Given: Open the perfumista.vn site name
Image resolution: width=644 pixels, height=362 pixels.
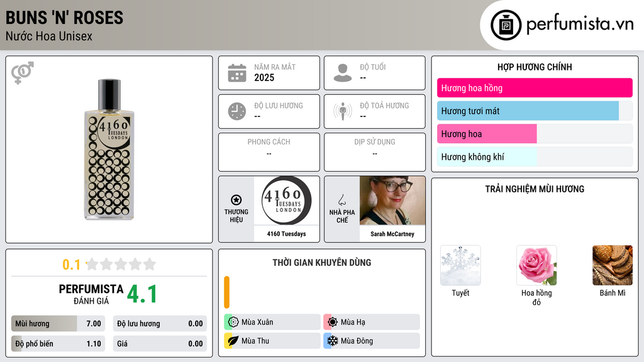Looking at the screenshot, I should (x=580, y=25).
